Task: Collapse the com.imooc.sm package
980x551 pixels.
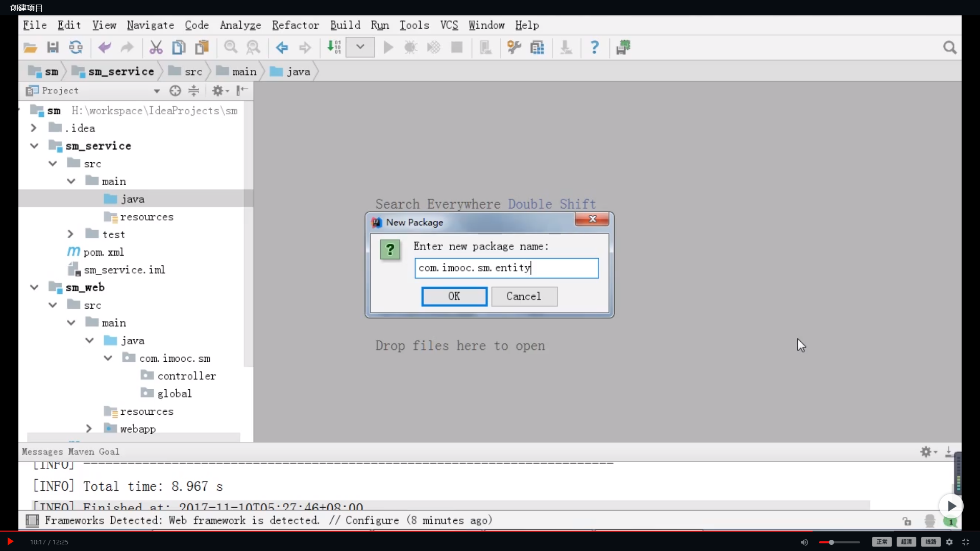Action: coord(108,358)
